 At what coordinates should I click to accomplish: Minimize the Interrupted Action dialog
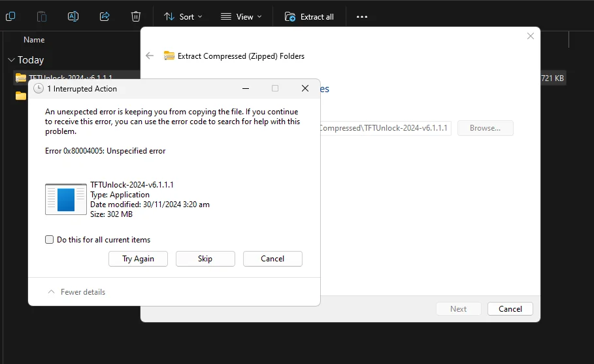coord(246,89)
